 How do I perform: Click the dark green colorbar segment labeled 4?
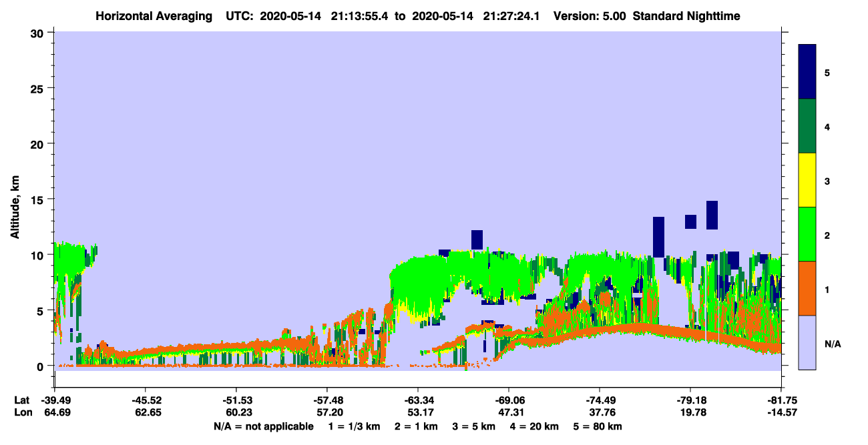point(807,126)
